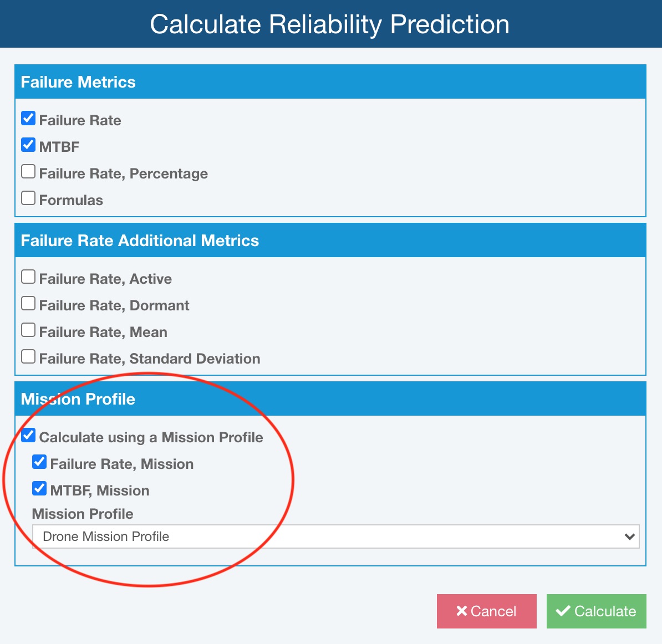Image resolution: width=662 pixels, height=644 pixels.
Task: Check Failure Rate, Dormant
Action: click(x=28, y=303)
